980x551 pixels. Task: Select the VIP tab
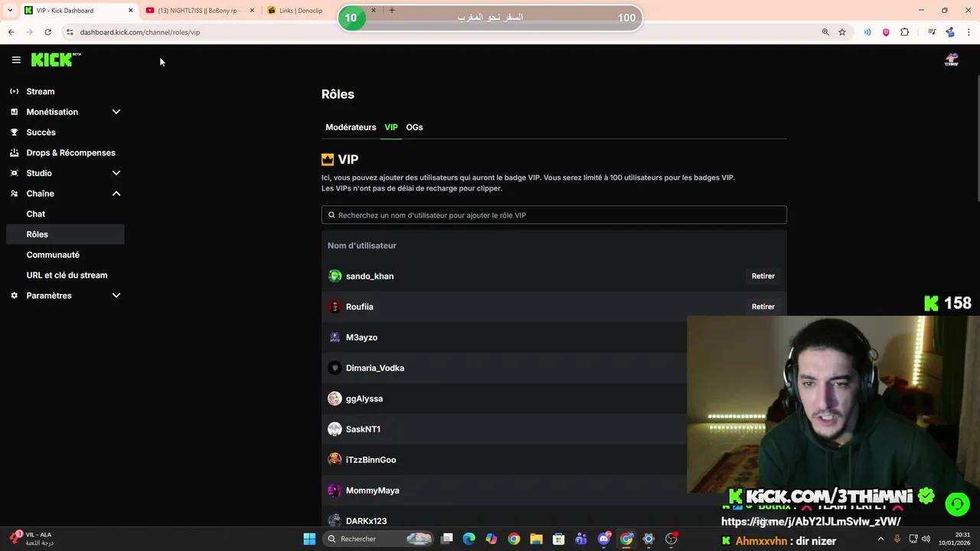pyautogui.click(x=391, y=127)
